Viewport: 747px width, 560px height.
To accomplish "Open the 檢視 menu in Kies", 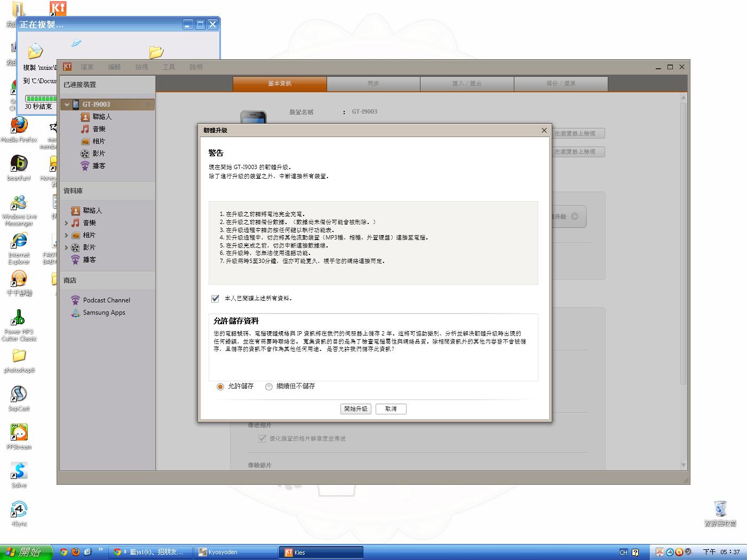I will tap(141, 67).
